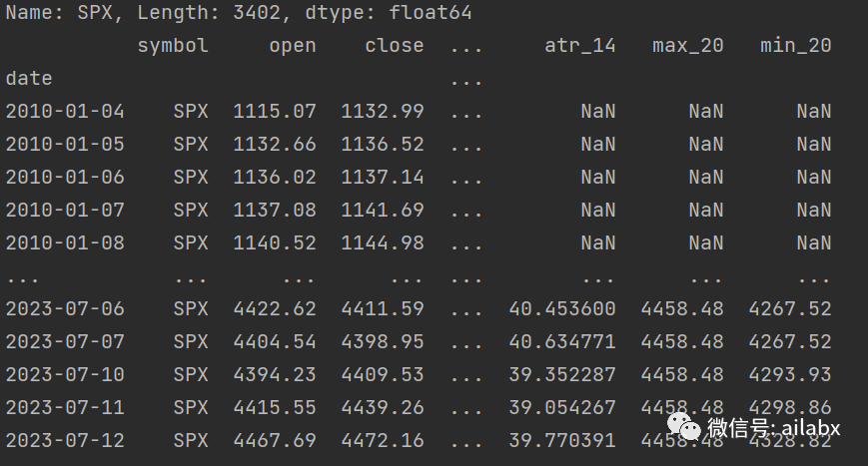
Task: Click 'Name: SPX,' in the summary line
Action: [65, 13]
